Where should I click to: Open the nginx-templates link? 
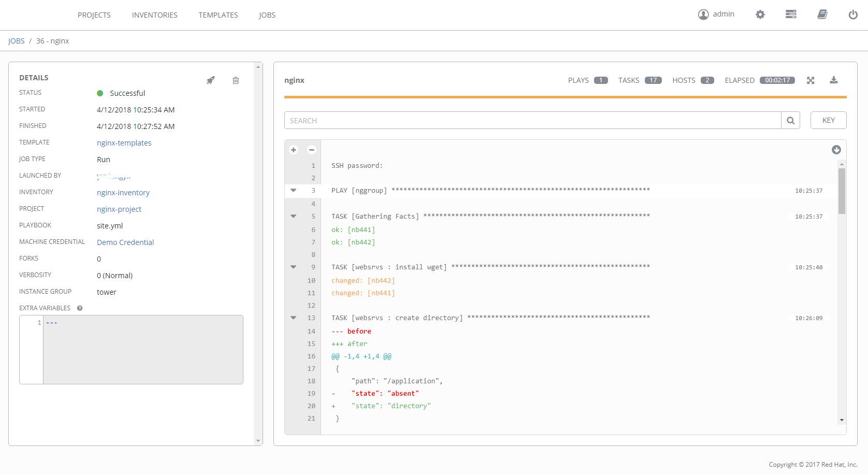(x=124, y=143)
